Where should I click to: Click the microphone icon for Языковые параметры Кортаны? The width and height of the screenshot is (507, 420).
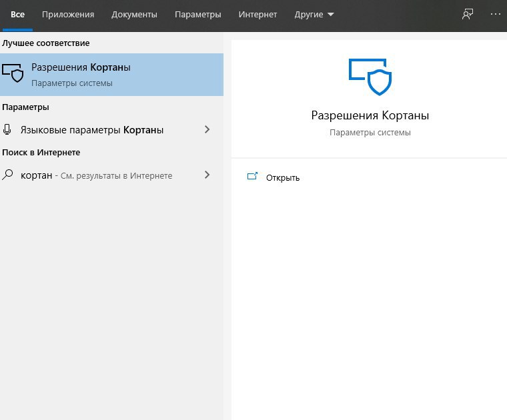click(x=7, y=129)
